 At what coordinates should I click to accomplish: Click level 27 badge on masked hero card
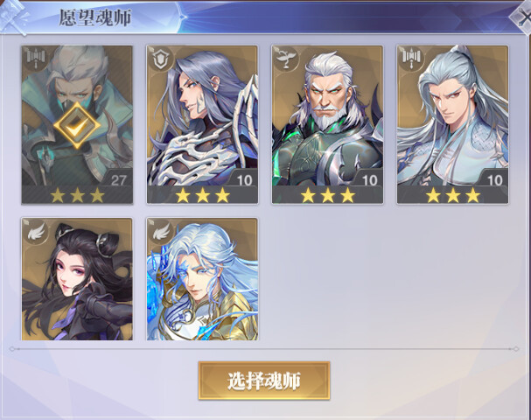[118, 180]
